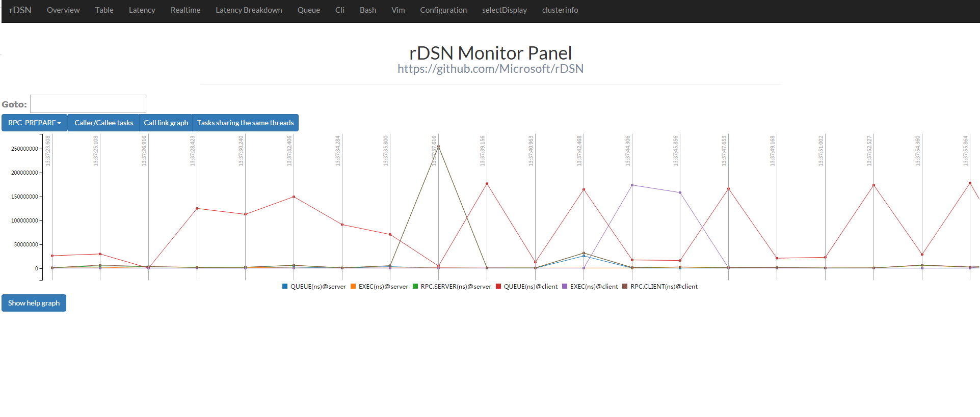This screenshot has width=980, height=417.
Task: Click the rDSN Monitor Panel heading
Action: pyautogui.click(x=490, y=53)
